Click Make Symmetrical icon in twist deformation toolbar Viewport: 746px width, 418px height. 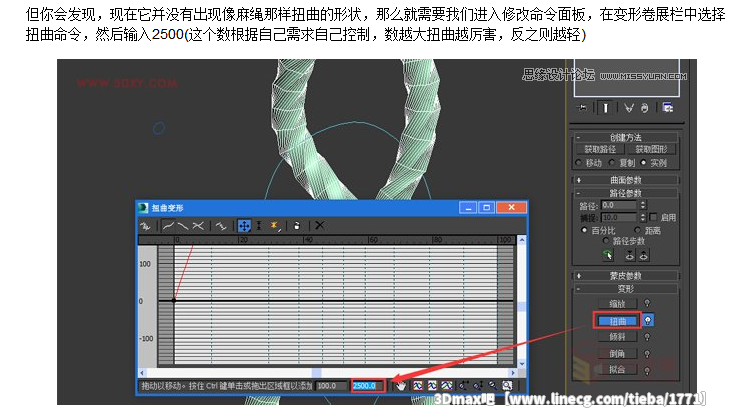click(x=145, y=226)
